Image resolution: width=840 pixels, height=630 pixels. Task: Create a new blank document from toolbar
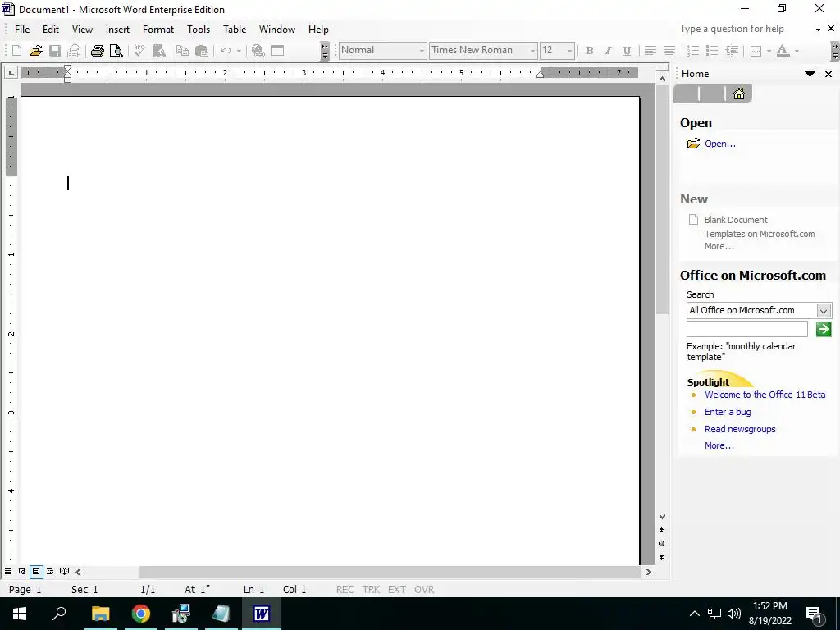coord(16,51)
